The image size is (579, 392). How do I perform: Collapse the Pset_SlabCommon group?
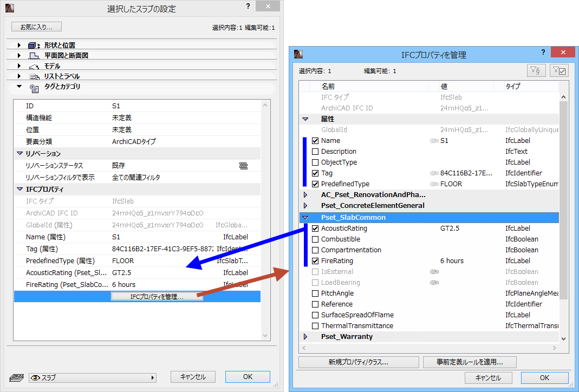pyautogui.click(x=305, y=217)
